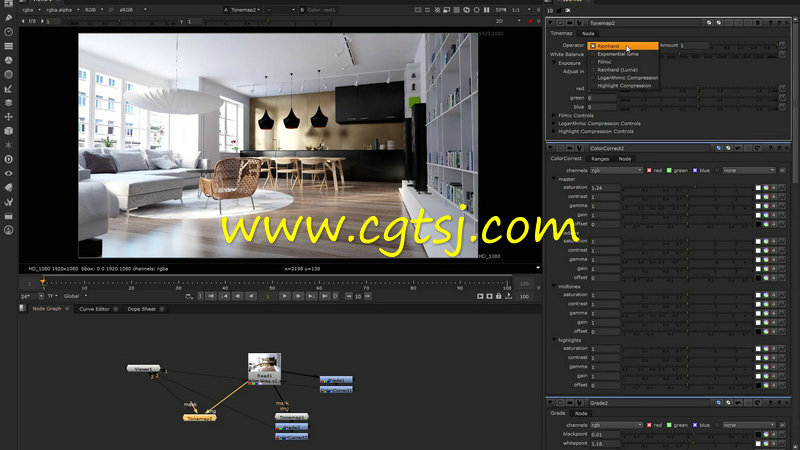Jump to first frame button
This screenshot has height=450, width=800.
[x=210, y=296]
